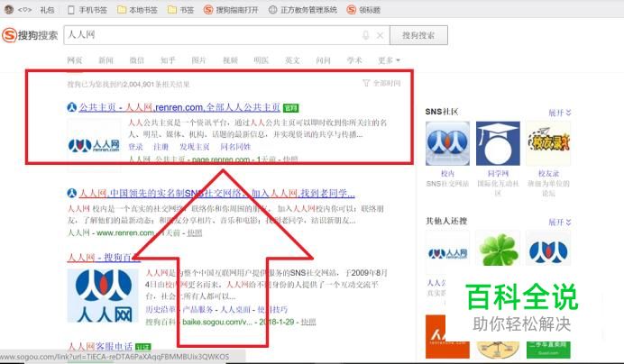Open the 书签 folder in bookmarks bar
The image size is (624, 364).
[x=180, y=10]
